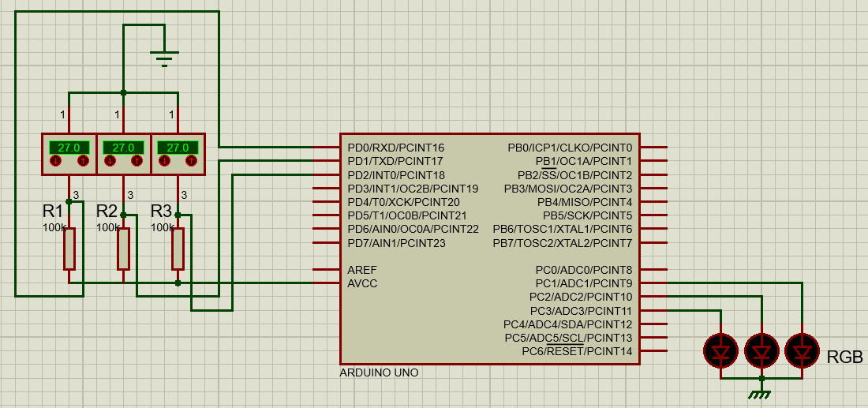This screenshot has height=408, width=868.
Task: Select the LED wired to PC2/ADC2
Action: 761,351
